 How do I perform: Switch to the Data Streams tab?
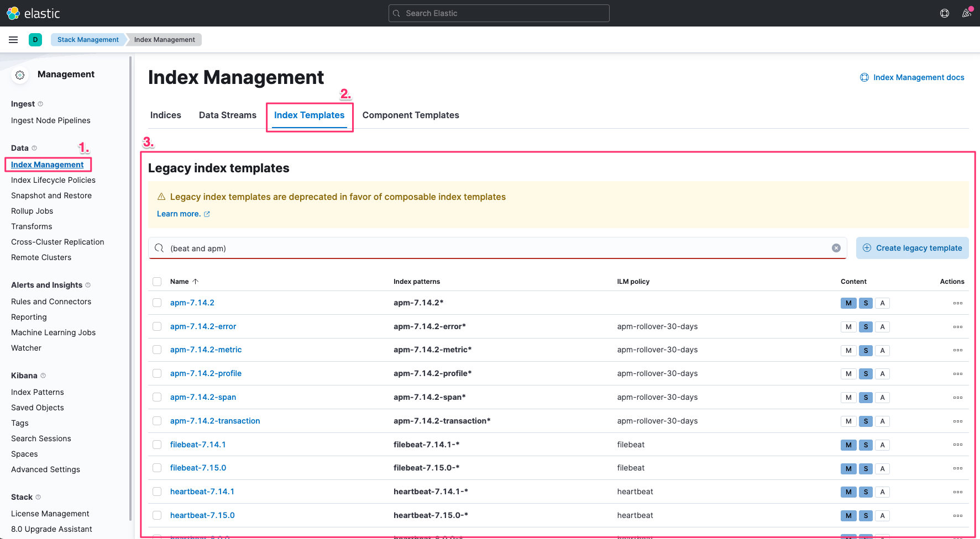[228, 115]
